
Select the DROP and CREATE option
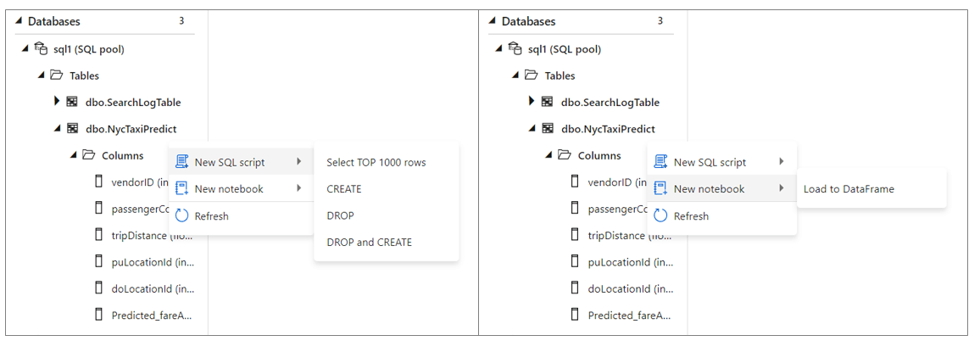(x=369, y=242)
